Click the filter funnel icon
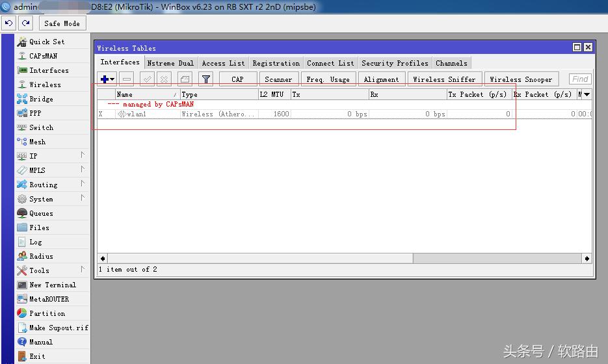 point(205,79)
